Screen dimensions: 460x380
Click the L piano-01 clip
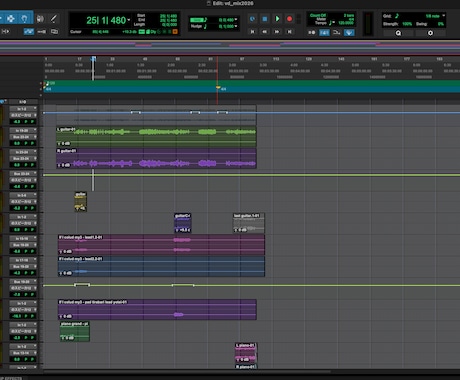click(246, 353)
